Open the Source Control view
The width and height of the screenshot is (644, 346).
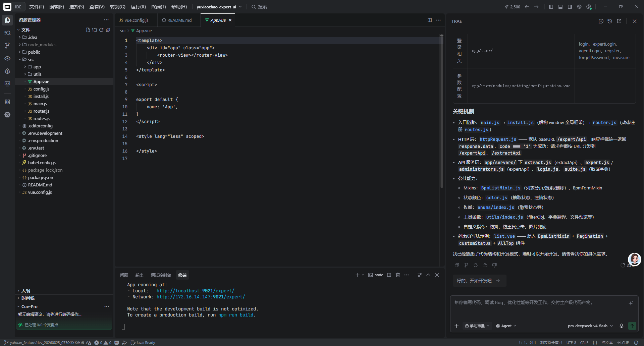(x=7, y=46)
